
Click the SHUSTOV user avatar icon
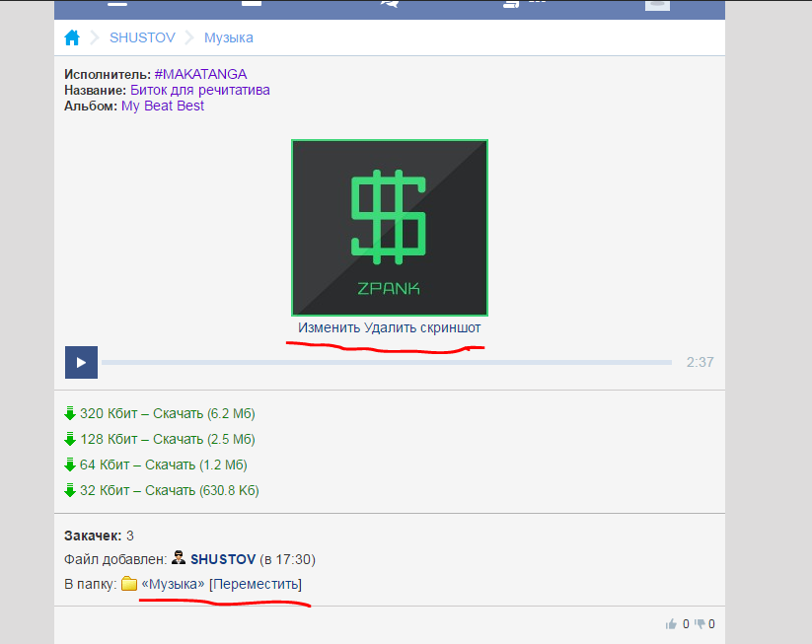point(179,559)
